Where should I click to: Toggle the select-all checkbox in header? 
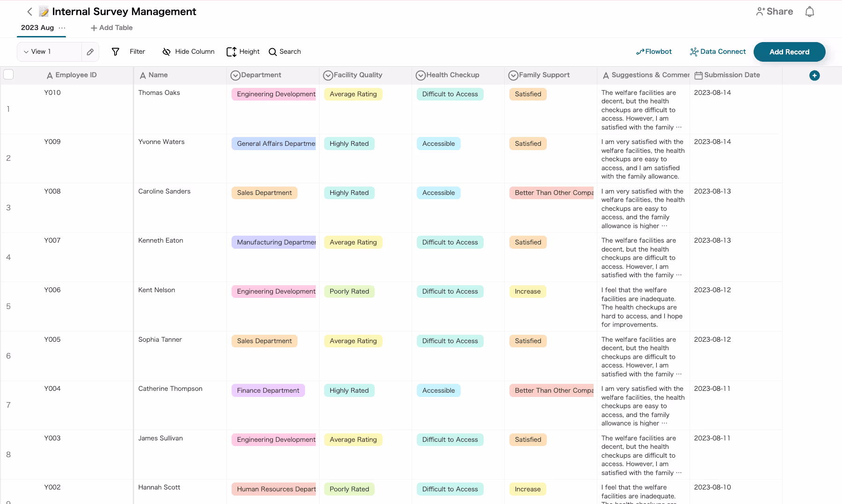8,74
